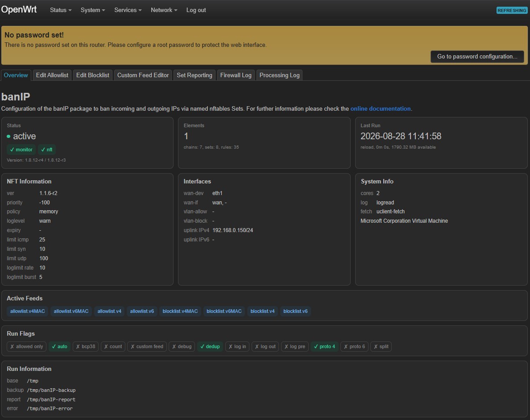This screenshot has width=530, height=420.
Task: Click the allowlist.v4 feed tag
Action: [x=109, y=311]
